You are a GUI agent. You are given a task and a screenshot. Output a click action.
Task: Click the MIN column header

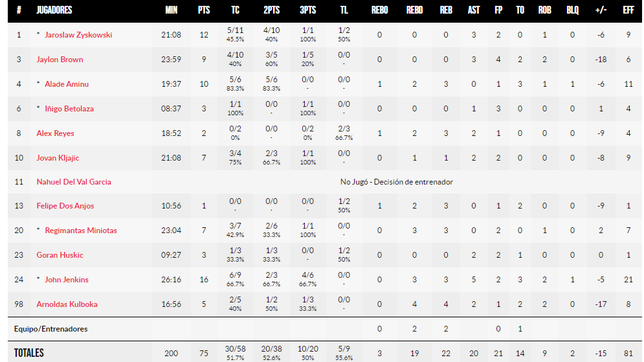[x=171, y=10]
